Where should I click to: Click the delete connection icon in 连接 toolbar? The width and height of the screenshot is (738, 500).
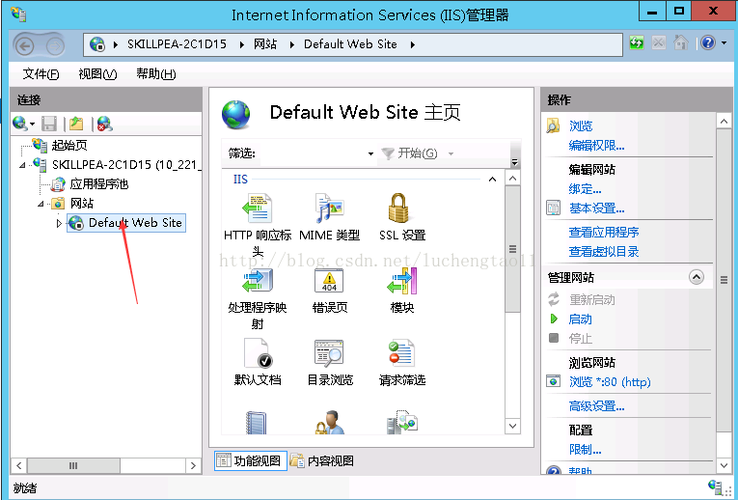(x=104, y=123)
